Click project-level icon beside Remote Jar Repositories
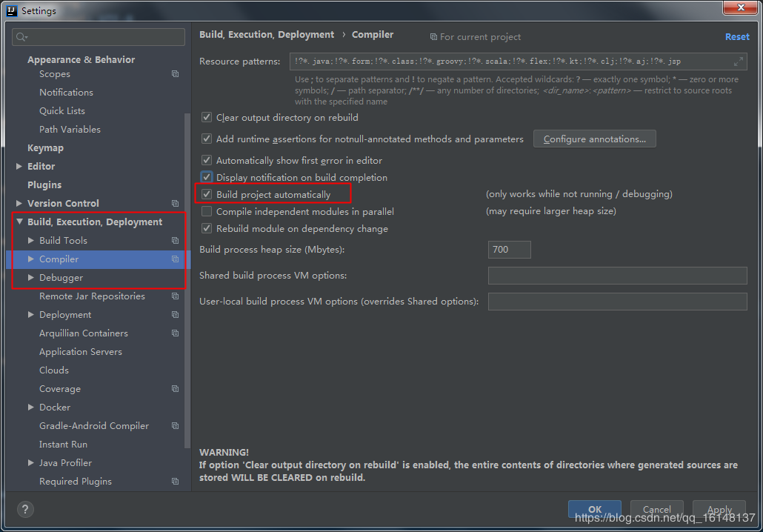The width and height of the screenshot is (763, 532). (x=175, y=296)
